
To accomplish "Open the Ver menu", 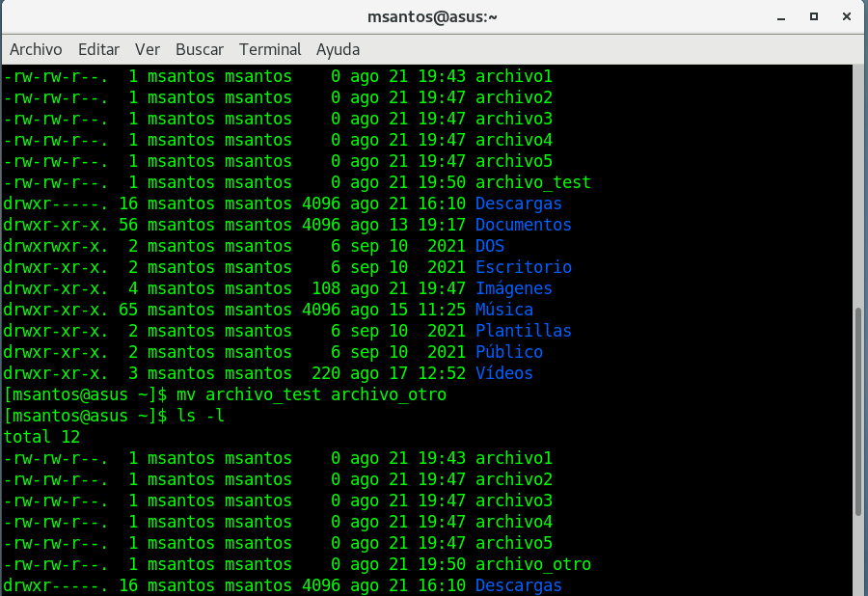I will point(148,49).
